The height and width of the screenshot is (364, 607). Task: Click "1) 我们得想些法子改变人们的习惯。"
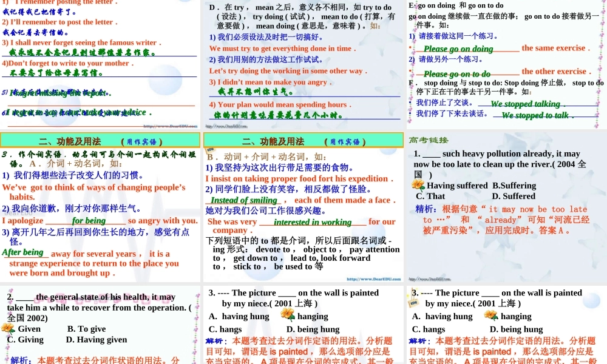pyautogui.click(x=73, y=175)
